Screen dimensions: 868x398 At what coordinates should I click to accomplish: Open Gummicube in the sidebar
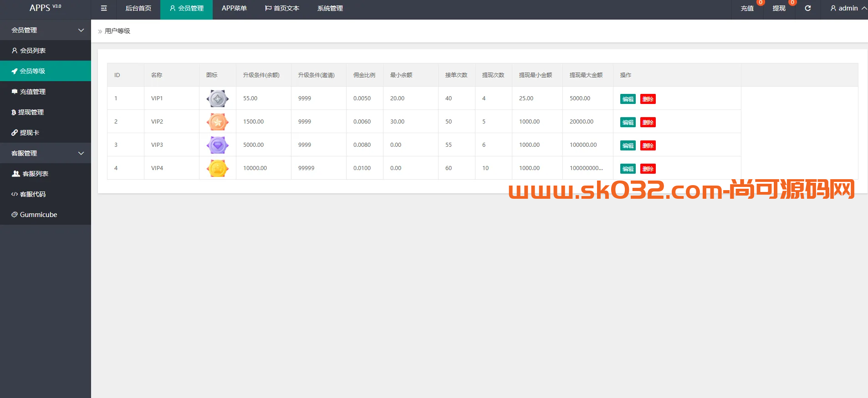click(x=38, y=215)
